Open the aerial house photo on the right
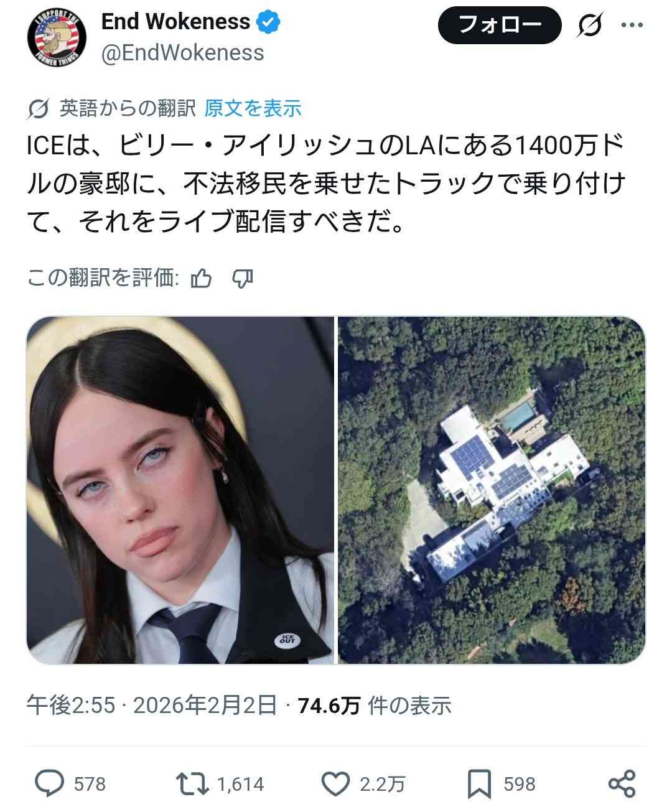The height and width of the screenshot is (807, 672). pos(492,490)
